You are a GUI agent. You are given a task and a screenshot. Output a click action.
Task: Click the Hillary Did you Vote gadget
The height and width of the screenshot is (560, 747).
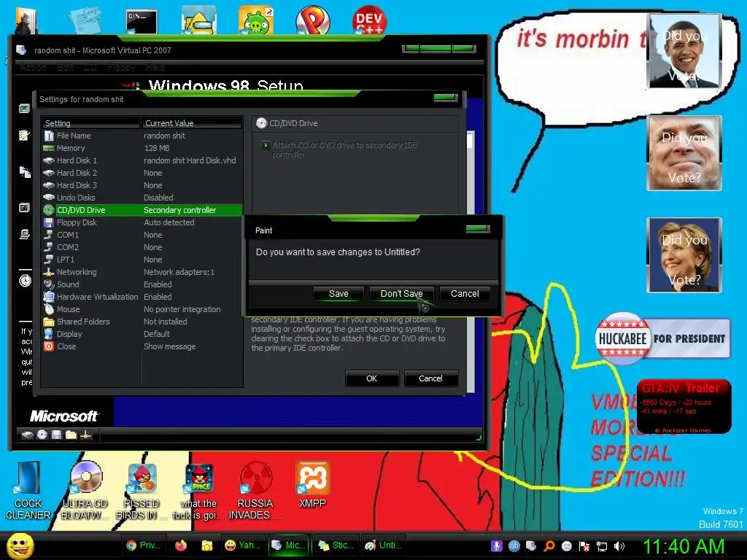click(x=684, y=255)
